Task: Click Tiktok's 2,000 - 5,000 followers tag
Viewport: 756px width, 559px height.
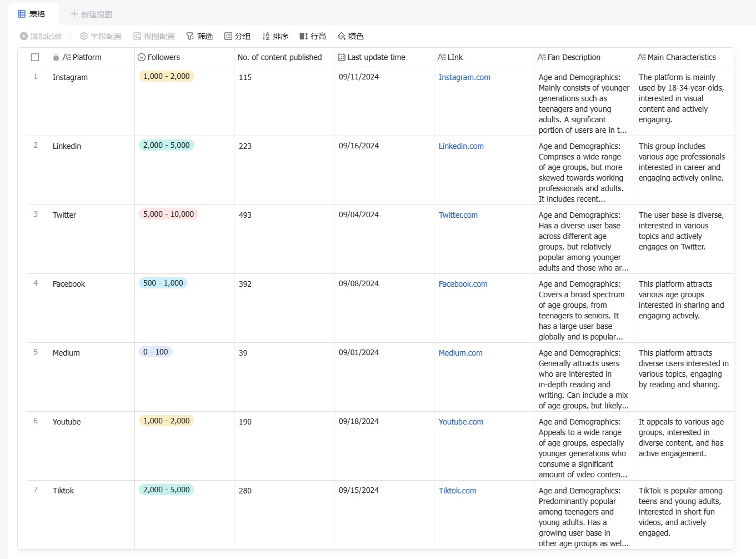Action: click(166, 490)
